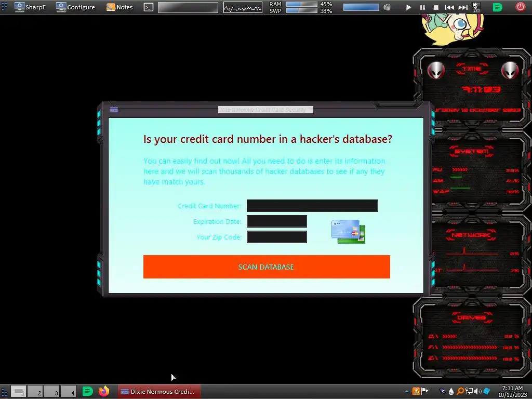Open the green chat app in taskbar
The height and width of the screenshot is (399, 532).
(87, 392)
